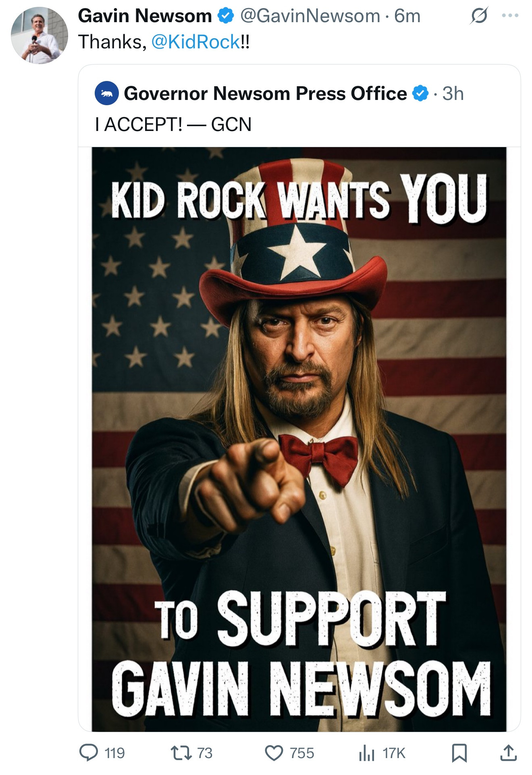This screenshot has width=532, height=775.
Task: Click the quoted tweet 3h timestamp
Action: coord(453,93)
